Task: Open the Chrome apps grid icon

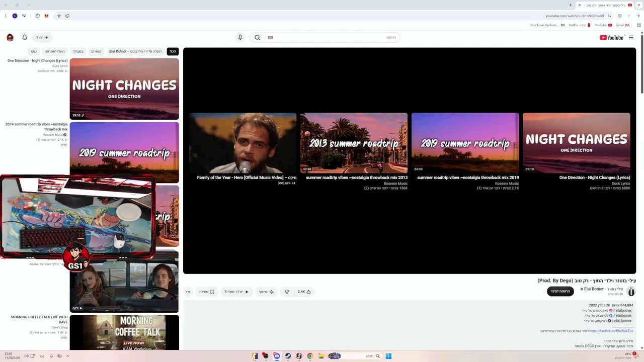Action: click(639, 25)
